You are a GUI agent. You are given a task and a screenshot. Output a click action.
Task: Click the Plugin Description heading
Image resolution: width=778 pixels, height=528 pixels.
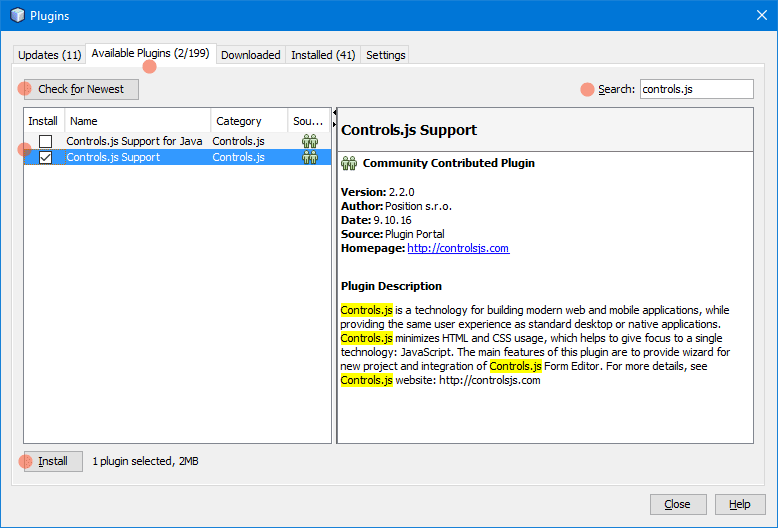pos(391,286)
